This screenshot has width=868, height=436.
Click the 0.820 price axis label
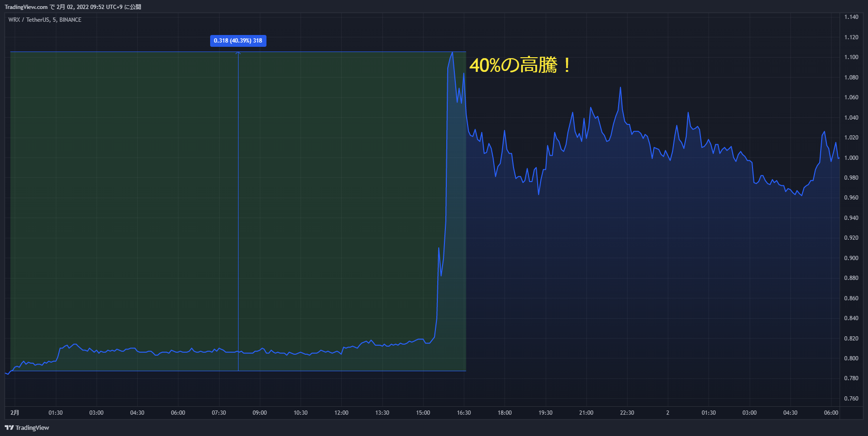851,339
